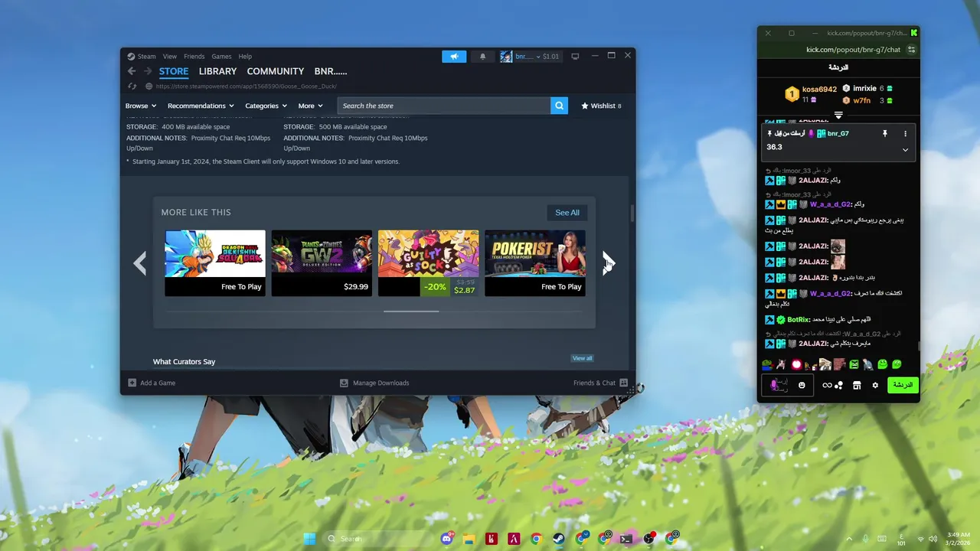Open the Help menu in Steam
This screenshot has height=551, width=980.
click(x=245, y=56)
